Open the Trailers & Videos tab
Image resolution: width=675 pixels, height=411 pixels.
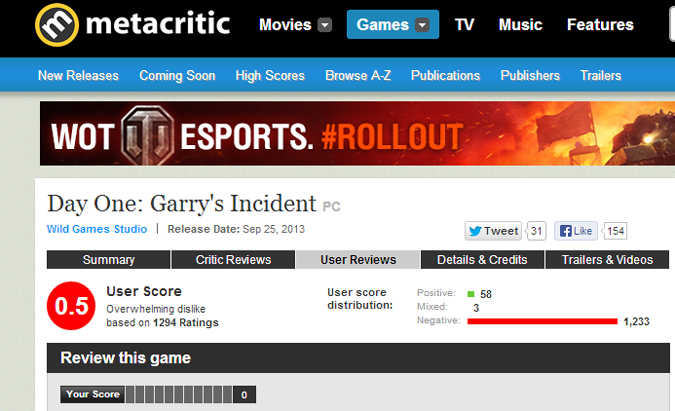coord(607,260)
